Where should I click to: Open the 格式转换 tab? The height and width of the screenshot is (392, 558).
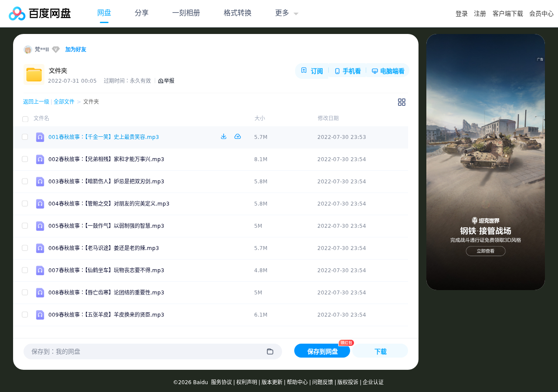pos(238,13)
